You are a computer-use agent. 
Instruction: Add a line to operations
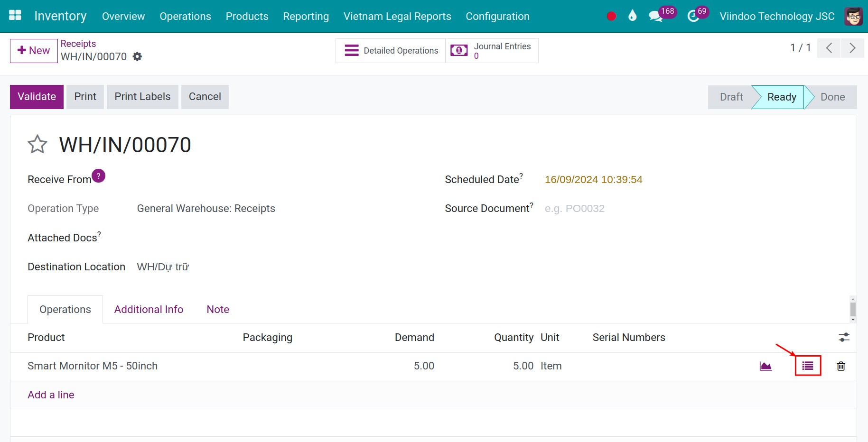[51, 395]
